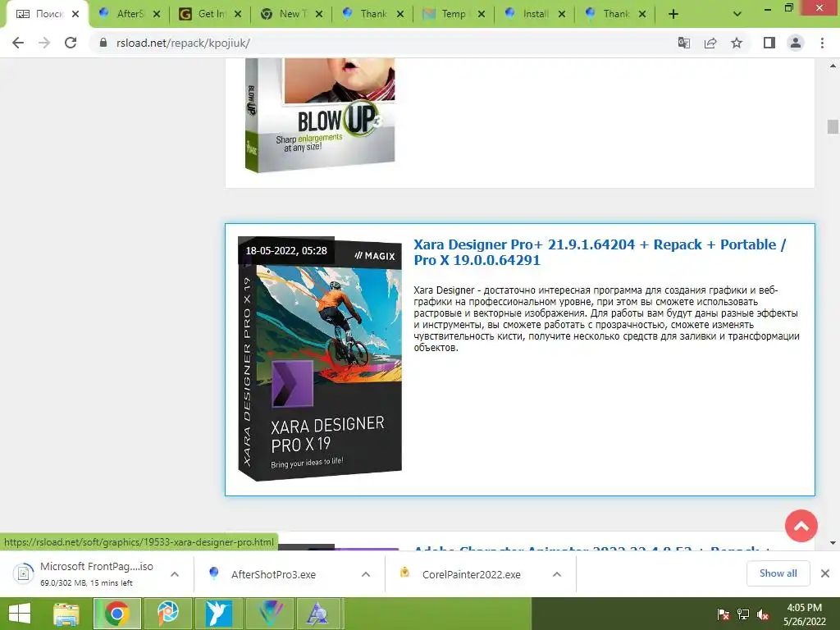
Task: Click the 18-05-2022, 05:28 date label
Action: click(x=286, y=251)
